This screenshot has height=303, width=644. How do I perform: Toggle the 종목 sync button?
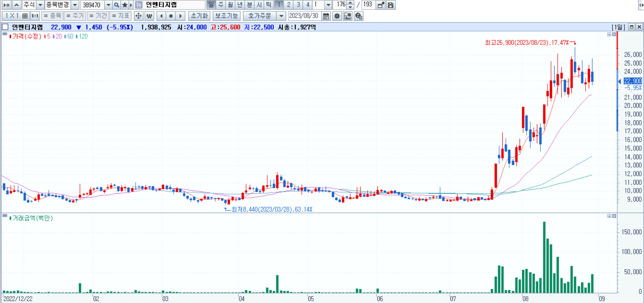52,16
